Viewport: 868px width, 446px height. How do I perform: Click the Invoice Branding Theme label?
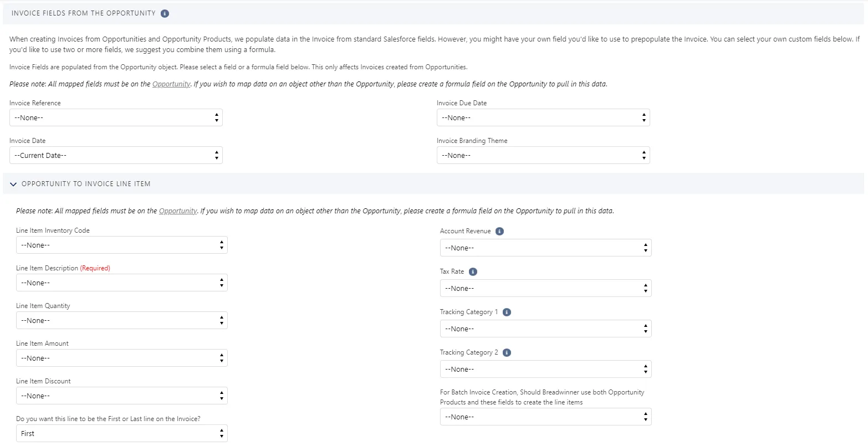click(472, 141)
